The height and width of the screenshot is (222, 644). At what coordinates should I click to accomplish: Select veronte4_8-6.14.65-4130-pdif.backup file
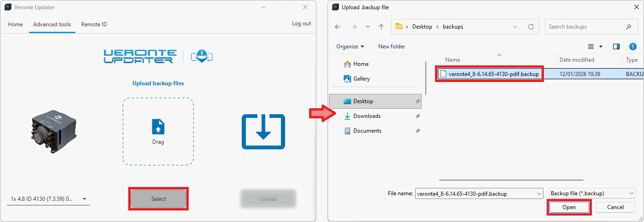493,74
